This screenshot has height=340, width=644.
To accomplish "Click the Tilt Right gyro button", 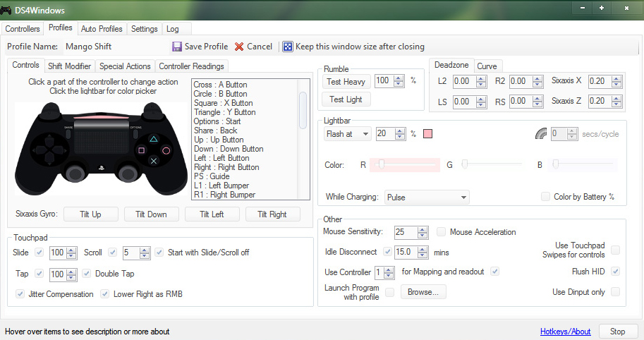I will pos(272,214).
